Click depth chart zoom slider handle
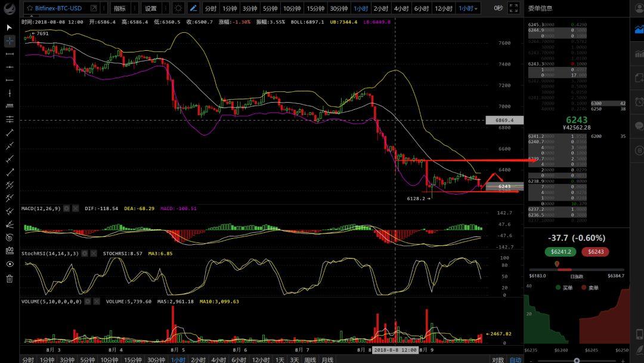The height and width of the screenshot is (363, 644). click(x=577, y=361)
